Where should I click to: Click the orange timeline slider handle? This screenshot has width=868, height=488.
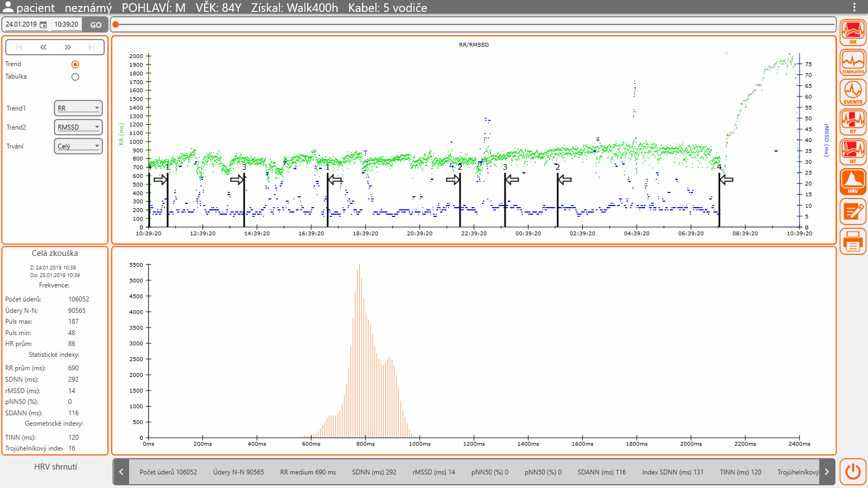[x=116, y=24]
